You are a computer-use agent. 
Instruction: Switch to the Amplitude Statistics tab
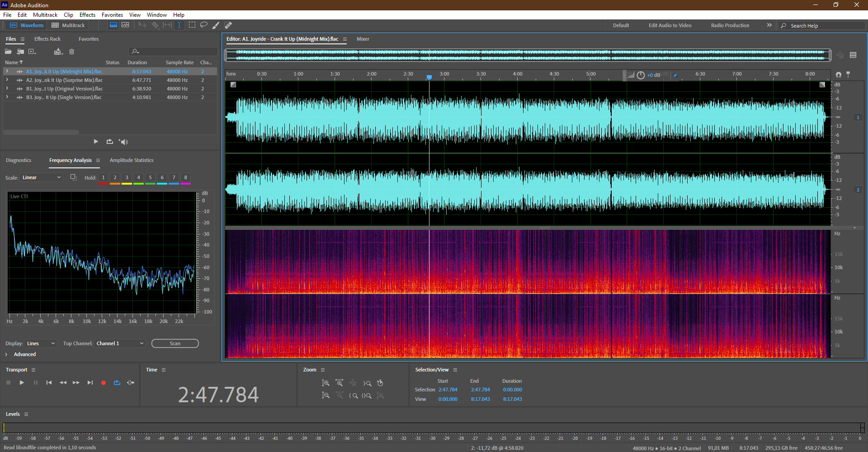(132, 160)
